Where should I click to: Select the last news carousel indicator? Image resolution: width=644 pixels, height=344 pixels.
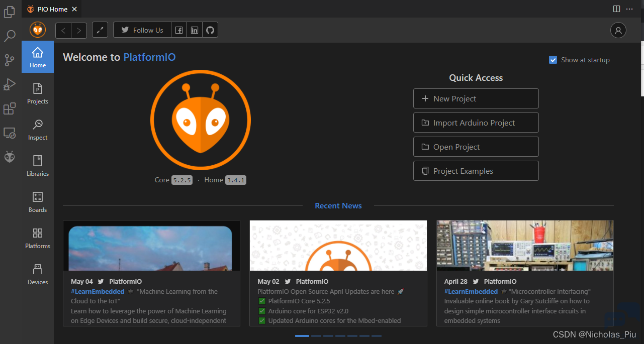(x=377, y=335)
